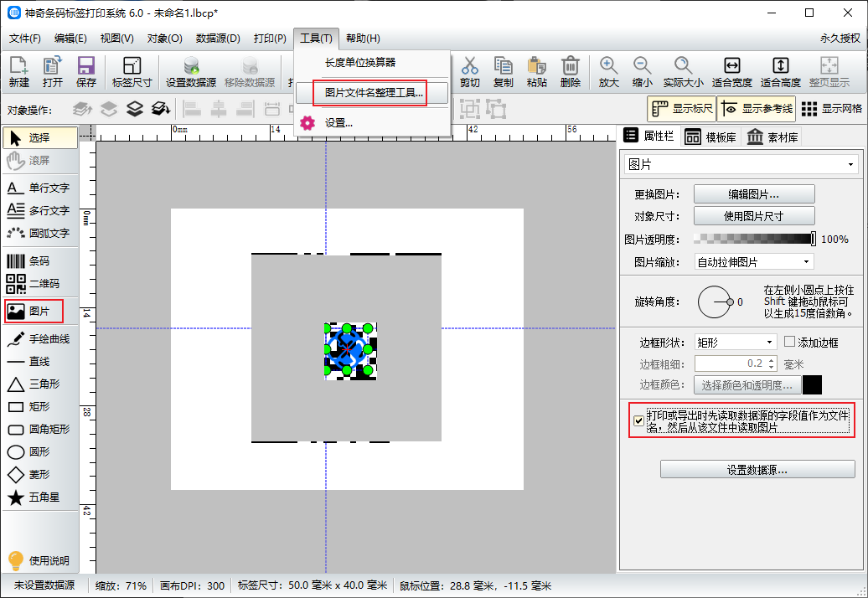Open 使用说明 help with the lightbulb

[x=39, y=560]
